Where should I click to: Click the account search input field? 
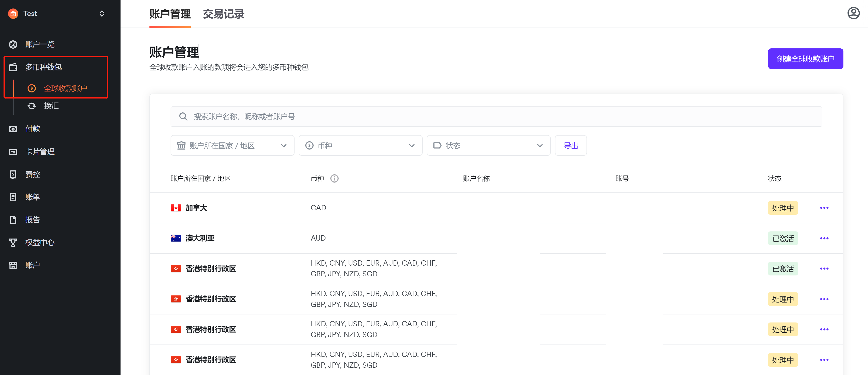[496, 117]
